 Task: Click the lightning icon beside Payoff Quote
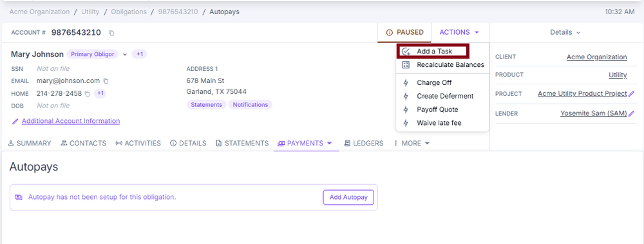(x=406, y=109)
